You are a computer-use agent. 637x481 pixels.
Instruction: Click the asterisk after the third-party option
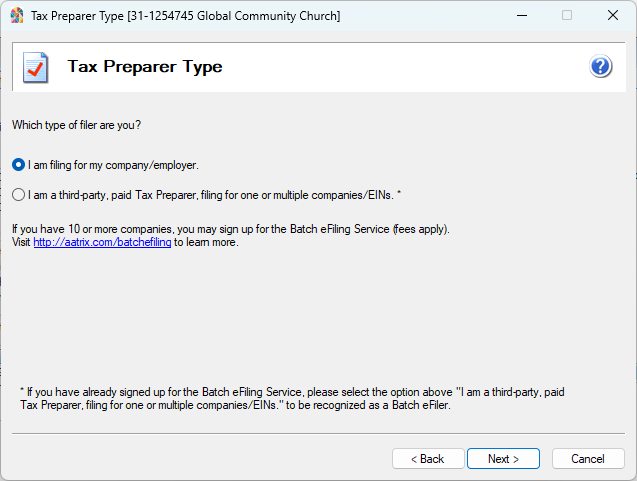click(x=399, y=194)
